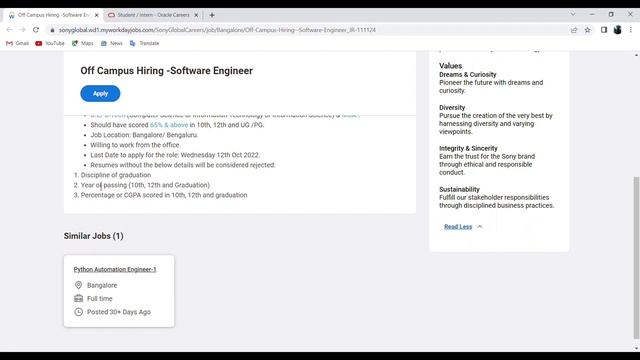Open the Chrome three-dot menu
The width and height of the screenshot is (640, 360).
tap(631, 30)
